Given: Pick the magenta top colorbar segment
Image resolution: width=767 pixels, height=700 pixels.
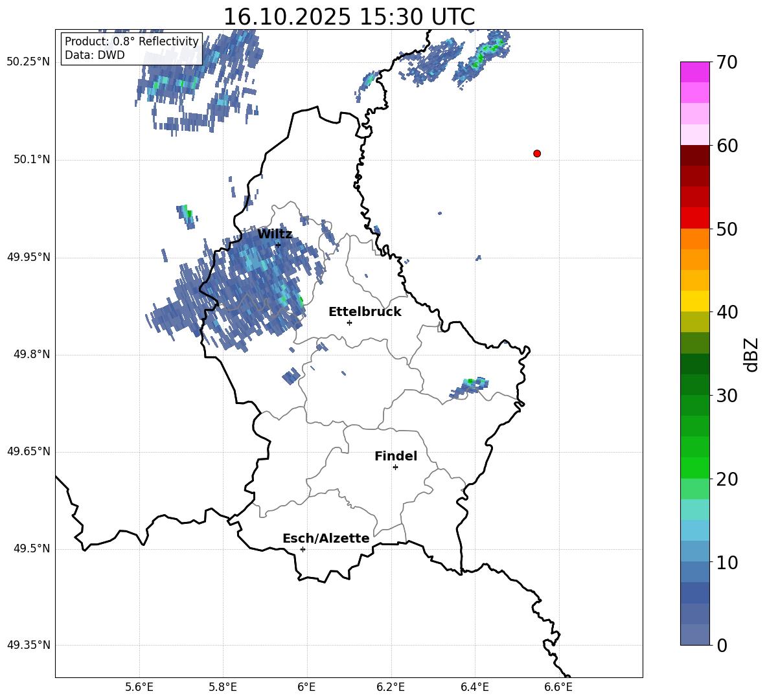Looking at the screenshot, I should click(694, 73).
